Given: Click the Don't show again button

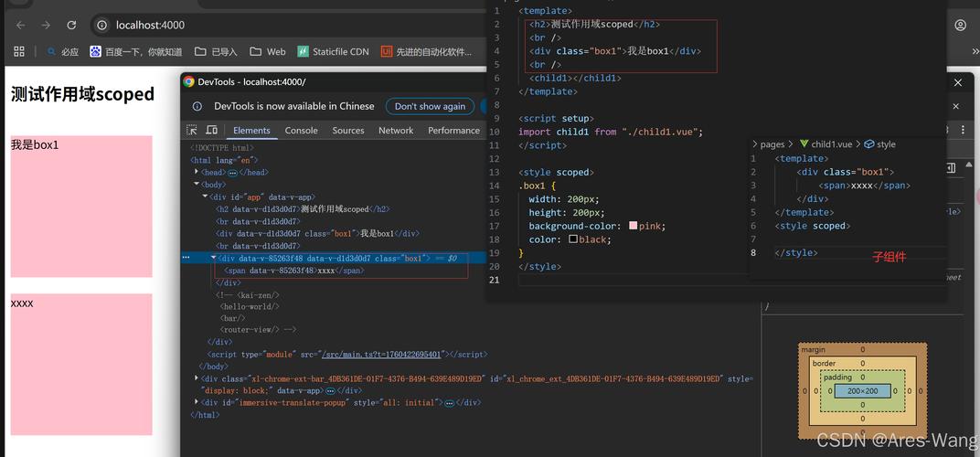Looking at the screenshot, I should click(430, 106).
